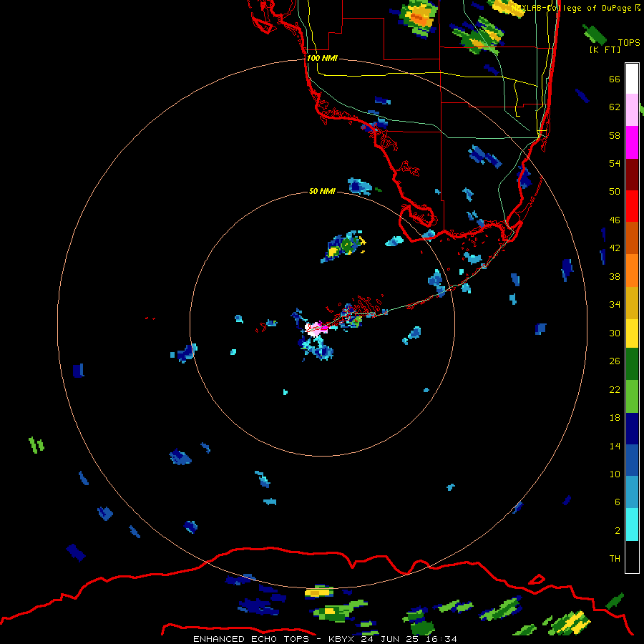
Task: Select the '22' scale label
Action: pos(615,390)
